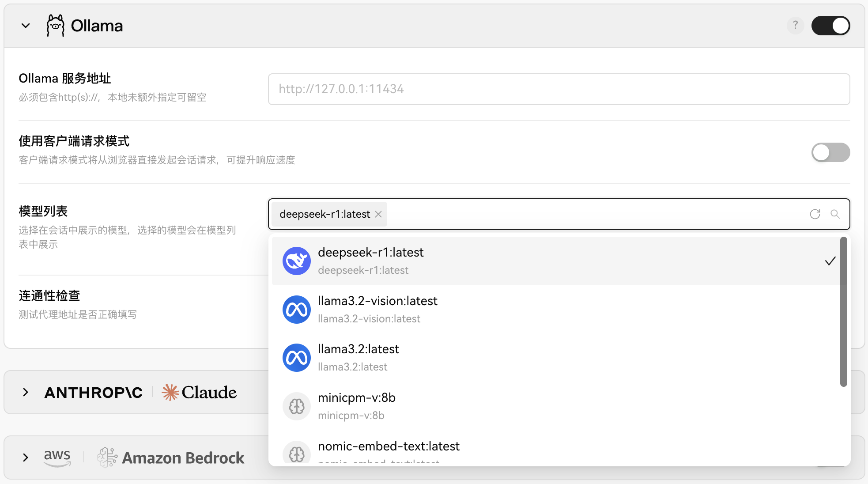Click the brain icon next to minicpm-v:8b
868x484 pixels.
coord(296,406)
